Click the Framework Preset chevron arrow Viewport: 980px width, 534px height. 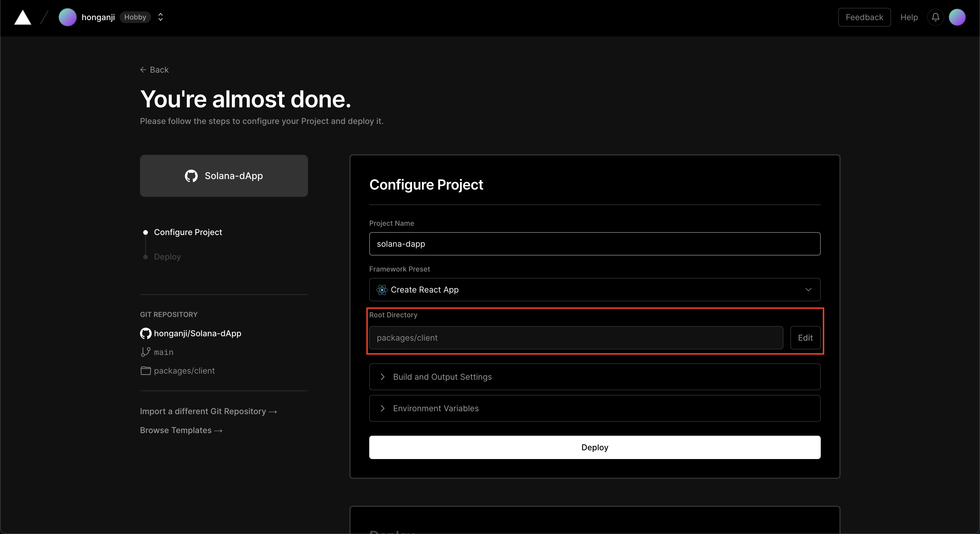pos(808,290)
